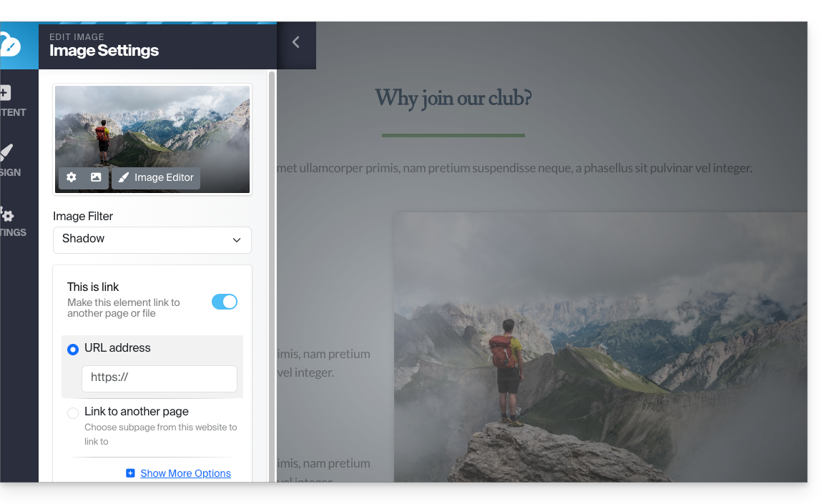Click the replace picture icon on preview

[96, 177]
